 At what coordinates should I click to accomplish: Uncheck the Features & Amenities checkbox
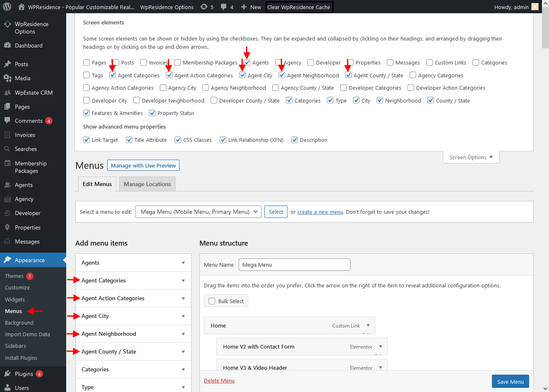point(86,113)
